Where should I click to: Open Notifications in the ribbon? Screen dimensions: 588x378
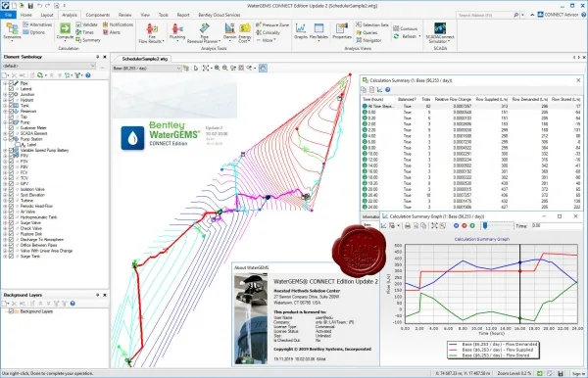119,24
